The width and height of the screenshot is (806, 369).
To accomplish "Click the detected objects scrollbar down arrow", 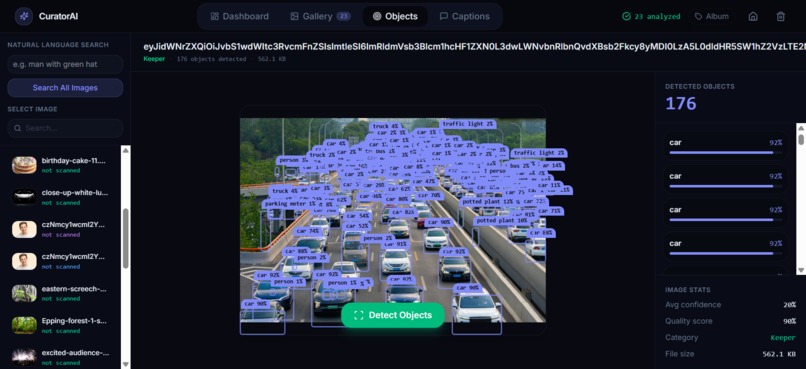I will (x=801, y=271).
